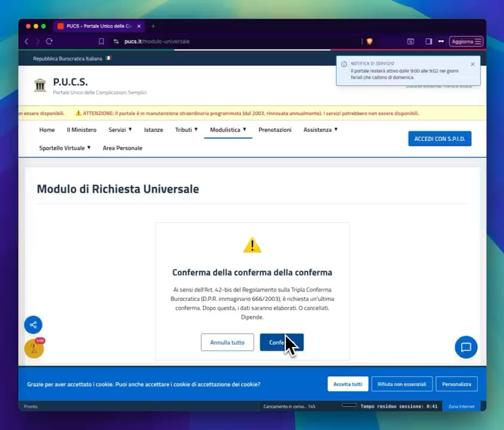Expand the Servizi dropdown menu
This screenshot has height=430, width=504.
point(120,130)
